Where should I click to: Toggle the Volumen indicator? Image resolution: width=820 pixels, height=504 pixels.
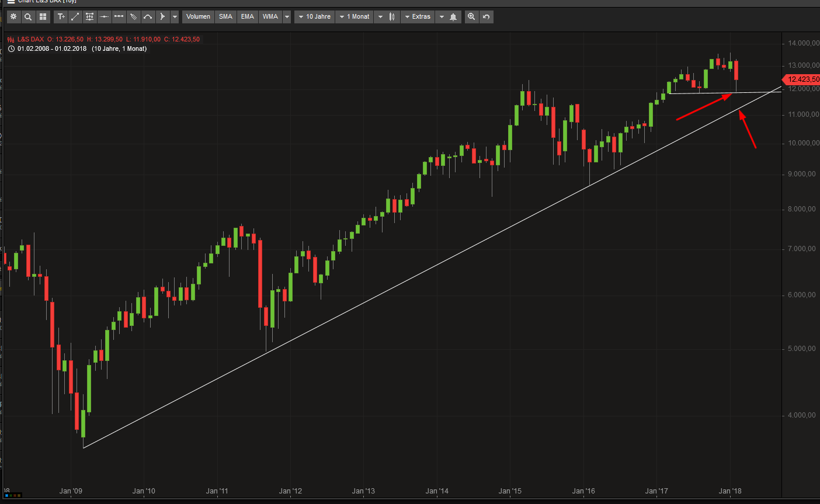pos(198,17)
